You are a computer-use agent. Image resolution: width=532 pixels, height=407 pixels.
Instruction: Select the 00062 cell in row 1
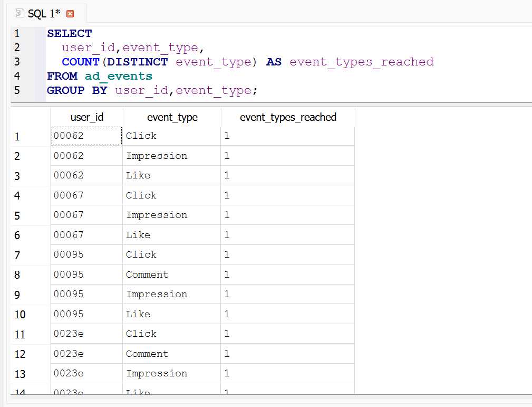click(86, 136)
